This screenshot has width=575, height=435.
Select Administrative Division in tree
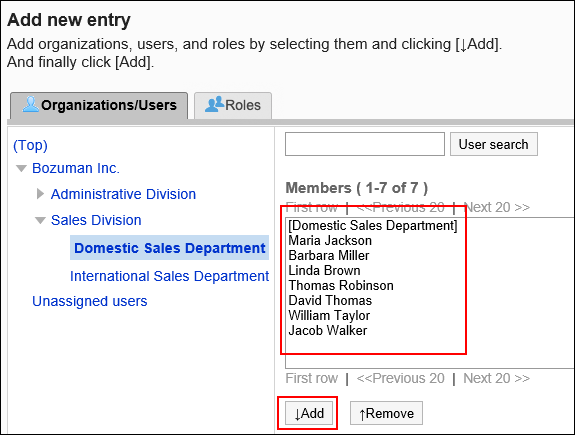(123, 194)
